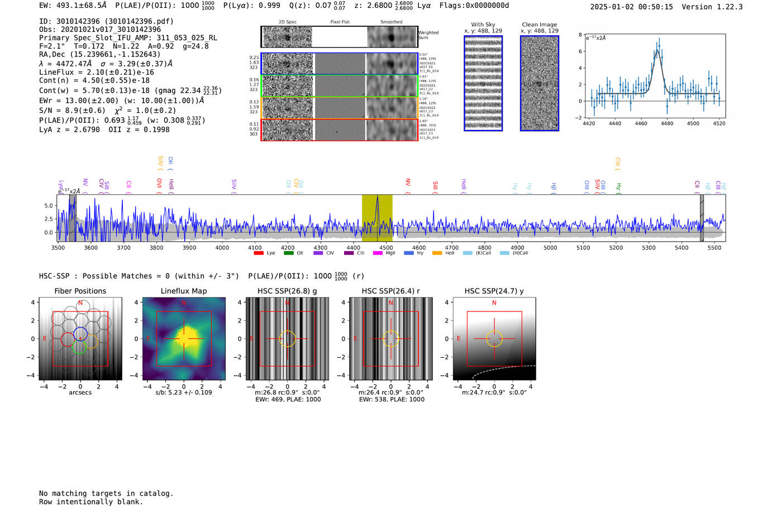Select the Weighted Sum 2D spectrum row
Screen dimensions: 782x532
339,37
